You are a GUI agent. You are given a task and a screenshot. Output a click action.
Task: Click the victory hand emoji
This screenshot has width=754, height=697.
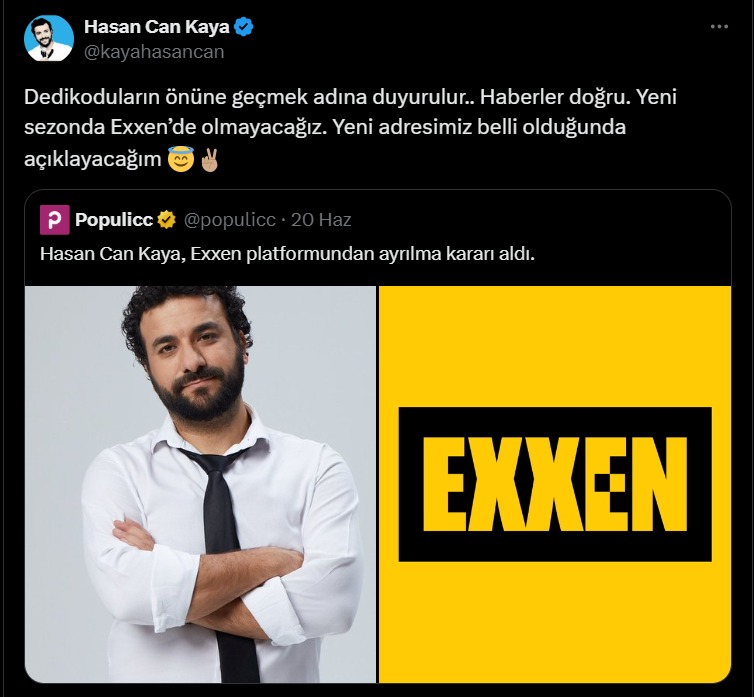[210, 160]
